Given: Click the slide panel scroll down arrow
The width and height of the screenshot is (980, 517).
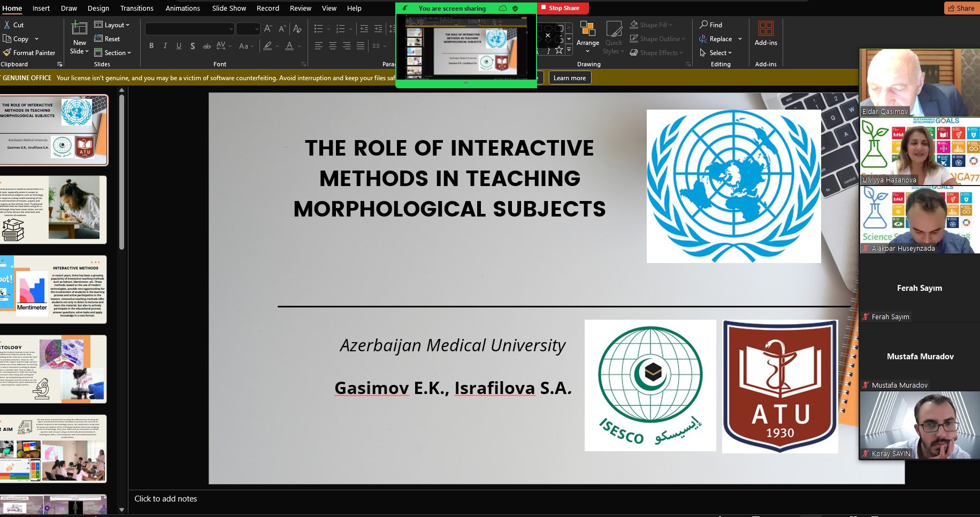Looking at the screenshot, I should (x=121, y=510).
